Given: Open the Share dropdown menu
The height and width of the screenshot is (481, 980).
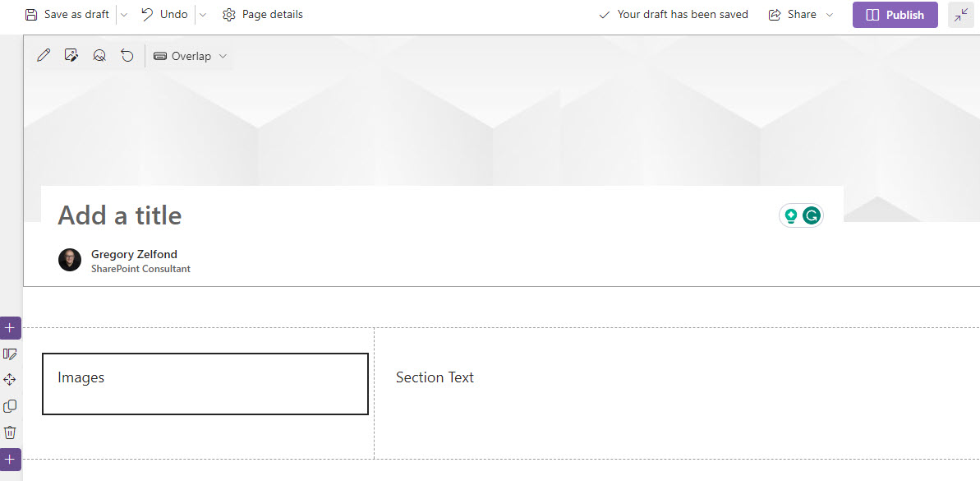Looking at the screenshot, I should (x=801, y=14).
